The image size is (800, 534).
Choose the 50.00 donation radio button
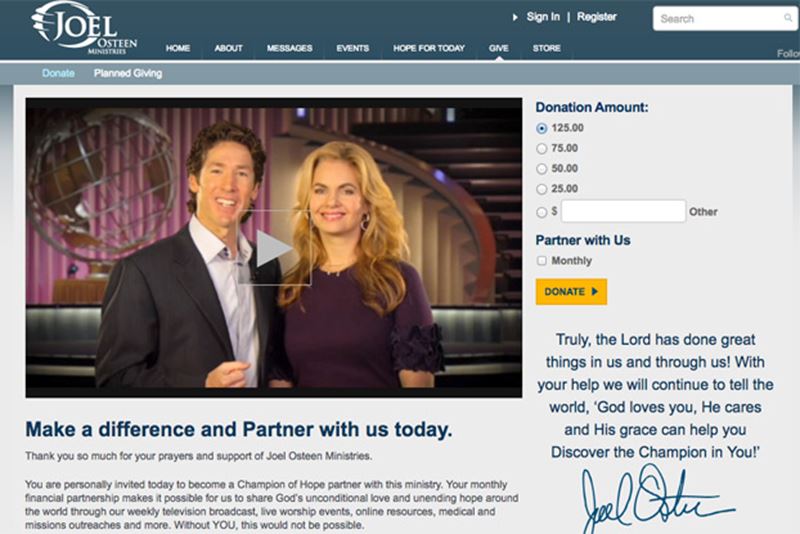(x=542, y=169)
